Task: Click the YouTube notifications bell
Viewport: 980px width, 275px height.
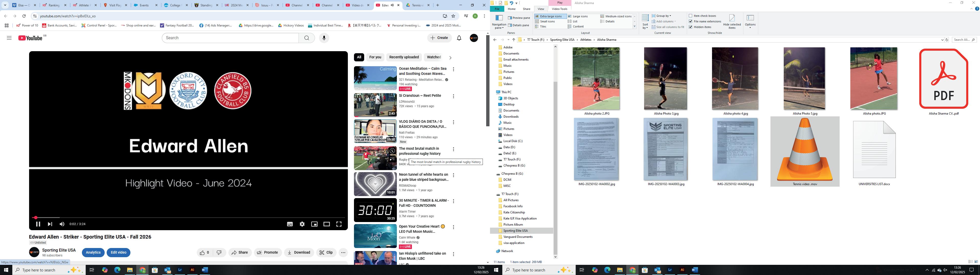Action: pos(459,38)
